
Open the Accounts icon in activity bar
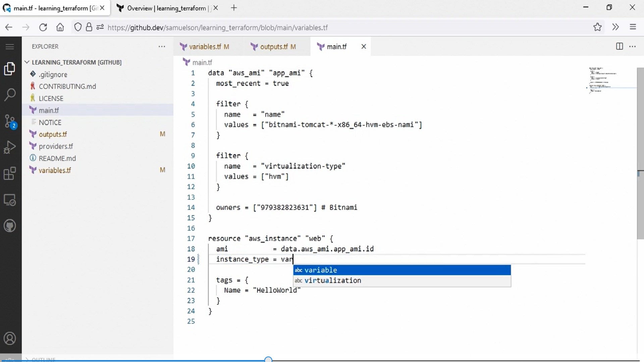[10, 339]
